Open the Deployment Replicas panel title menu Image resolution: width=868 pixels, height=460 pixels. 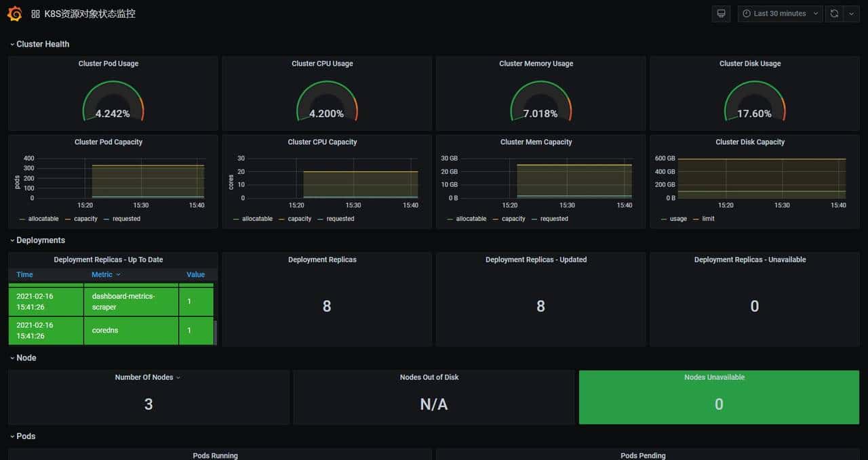(x=322, y=259)
